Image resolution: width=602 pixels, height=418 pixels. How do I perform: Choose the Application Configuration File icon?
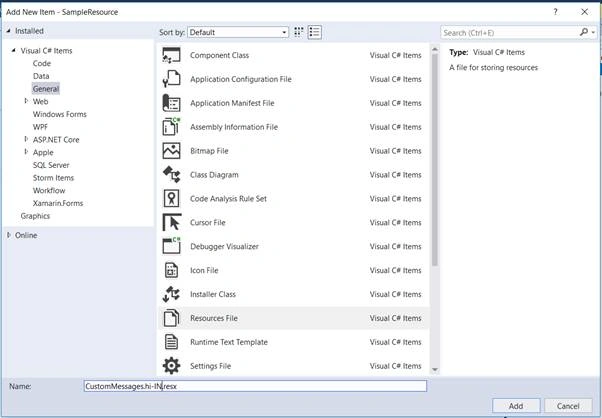coord(171,79)
